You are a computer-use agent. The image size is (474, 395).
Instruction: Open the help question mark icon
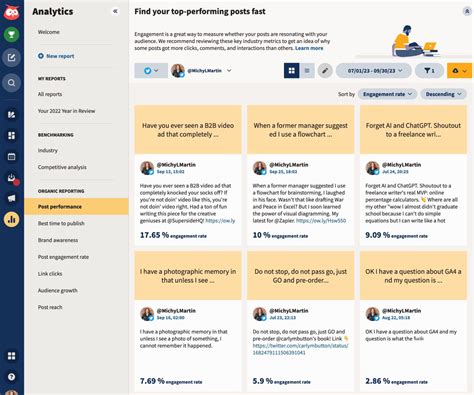point(12,377)
